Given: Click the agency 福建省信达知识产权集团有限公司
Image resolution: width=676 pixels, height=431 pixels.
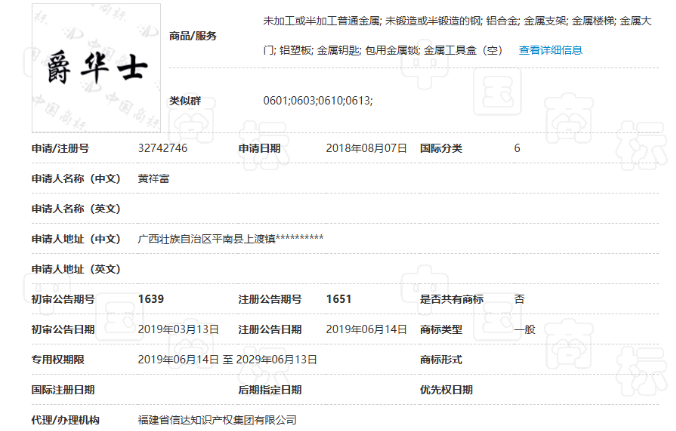Looking at the screenshot, I should [x=217, y=420].
